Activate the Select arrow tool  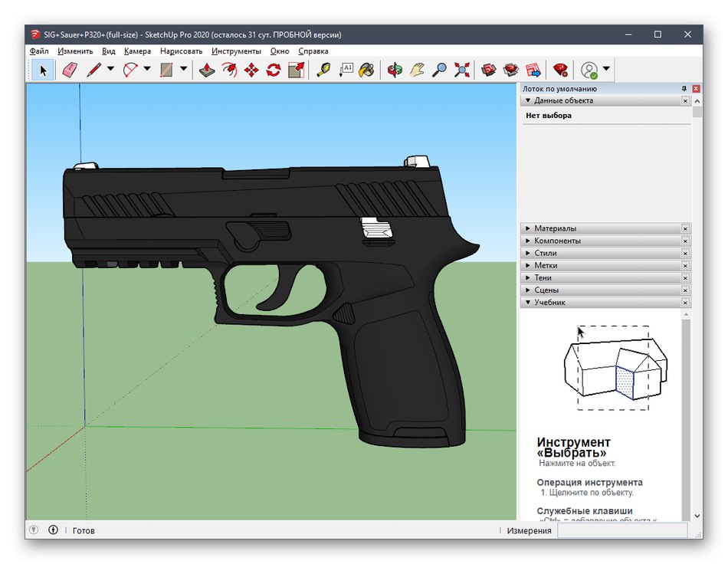pos(43,70)
